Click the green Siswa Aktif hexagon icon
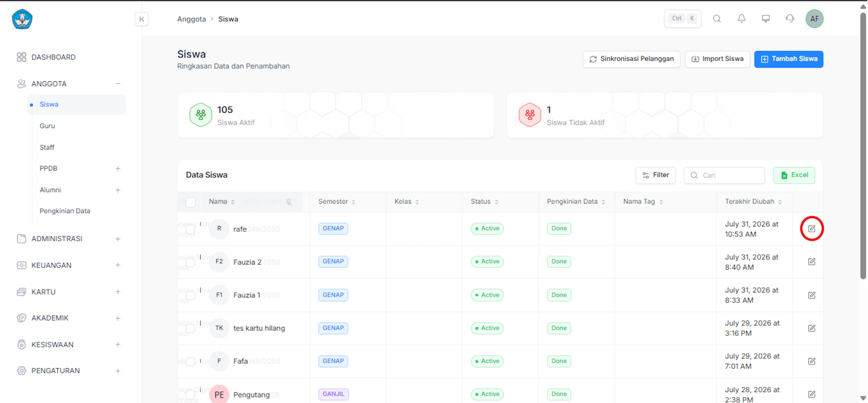The width and height of the screenshot is (868, 403). 200,115
